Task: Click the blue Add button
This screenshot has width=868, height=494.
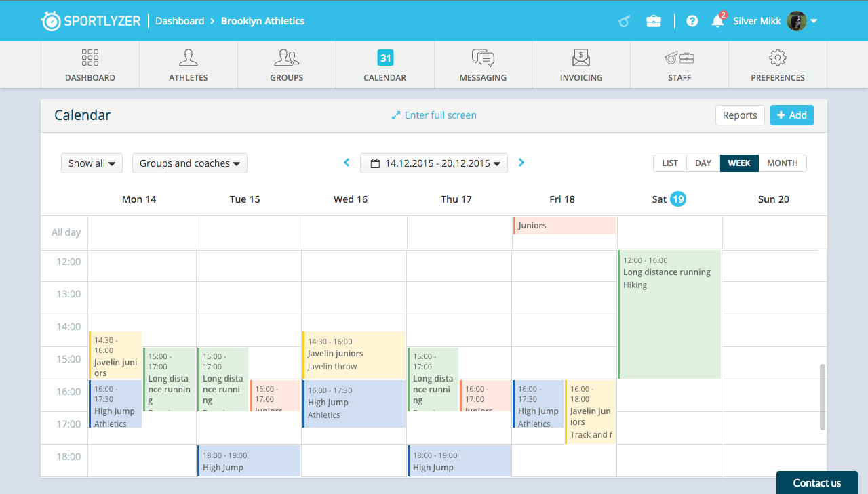Action: [x=791, y=115]
